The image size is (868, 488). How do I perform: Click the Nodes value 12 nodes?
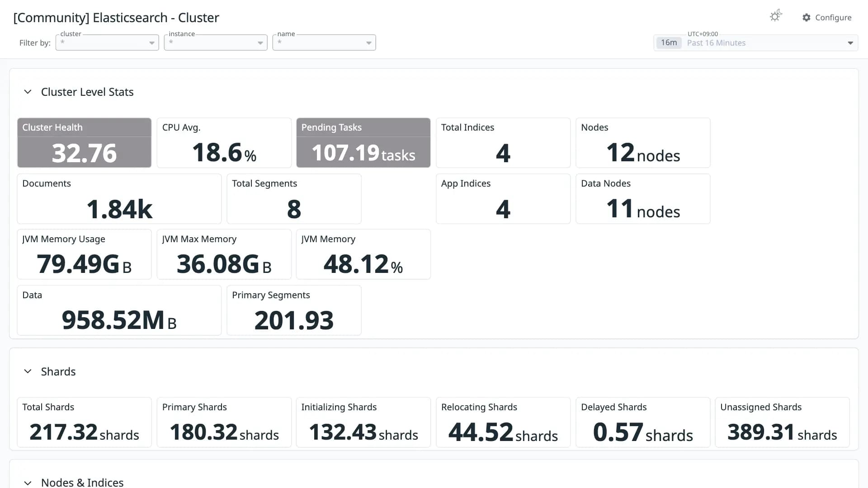tap(643, 153)
